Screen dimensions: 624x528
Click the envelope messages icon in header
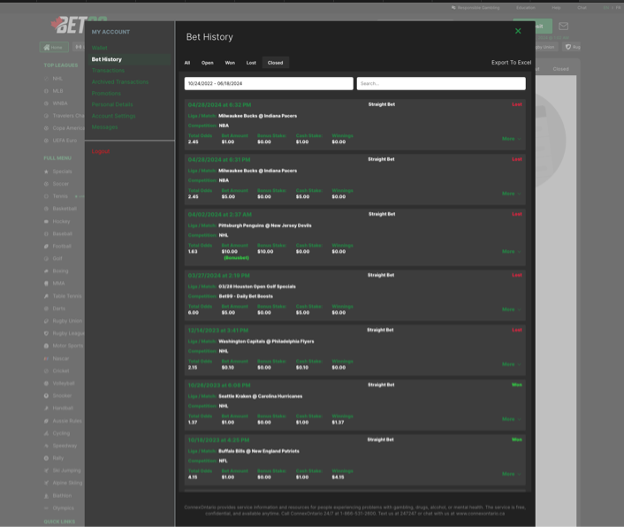(x=563, y=27)
